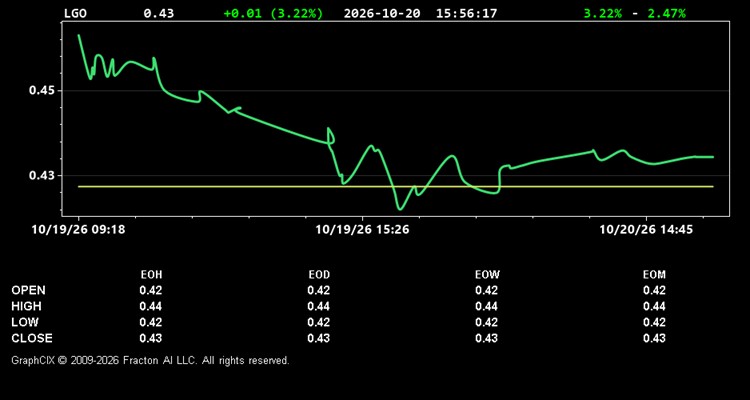750x400 pixels.
Task: Click the EOD LOW value 0.42
Action: (319, 322)
